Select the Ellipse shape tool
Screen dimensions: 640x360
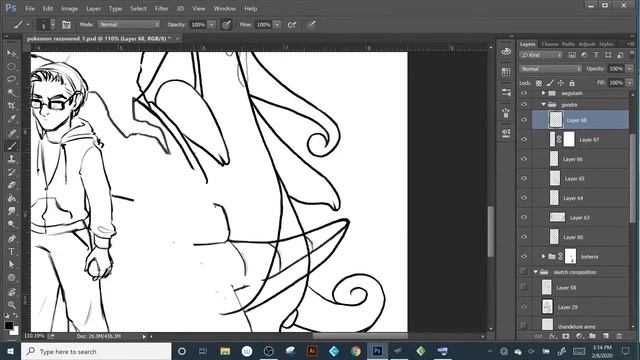(11, 278)
